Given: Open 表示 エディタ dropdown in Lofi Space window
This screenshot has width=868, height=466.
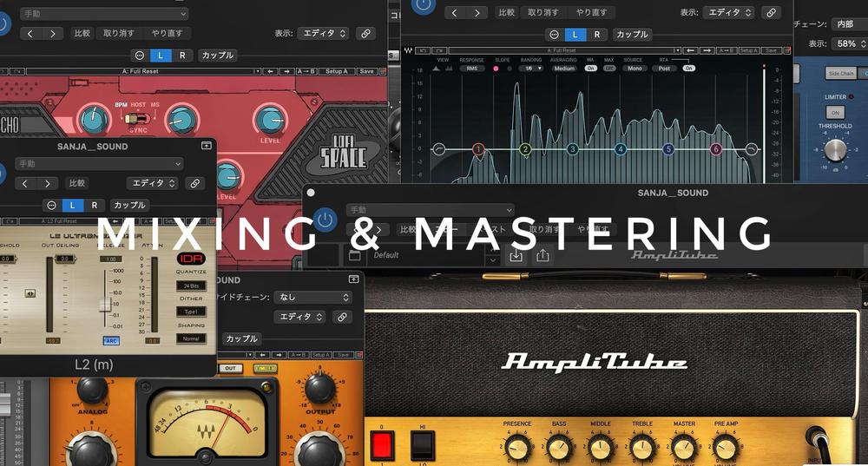Looking at the screenshot, I should pyautogui.click(x=323, y=33).
